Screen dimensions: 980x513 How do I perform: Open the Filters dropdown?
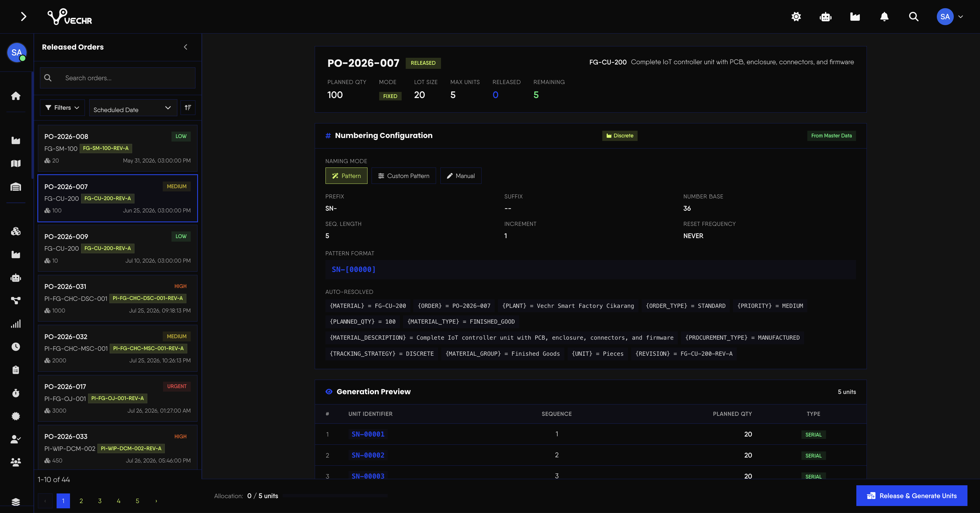tap(62, 108)
